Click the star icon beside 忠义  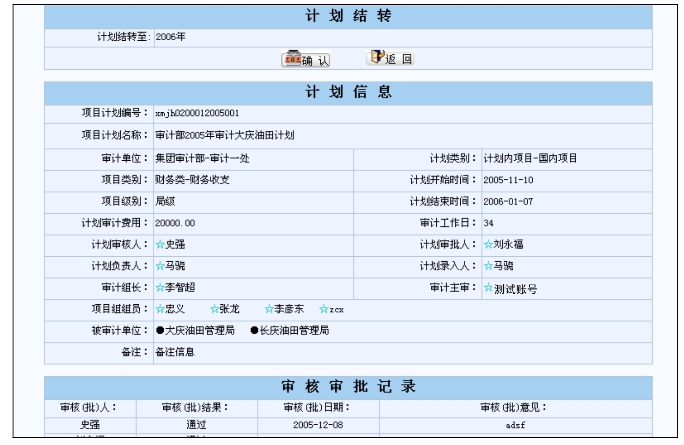coord(159,309)
